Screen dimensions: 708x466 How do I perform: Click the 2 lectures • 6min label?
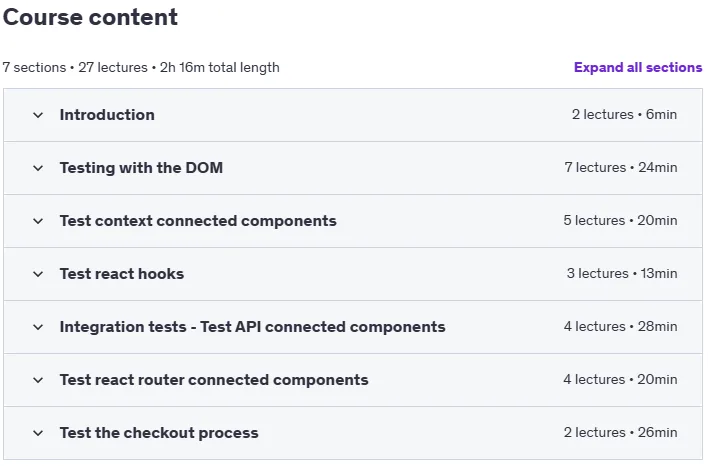pos(624,114)
